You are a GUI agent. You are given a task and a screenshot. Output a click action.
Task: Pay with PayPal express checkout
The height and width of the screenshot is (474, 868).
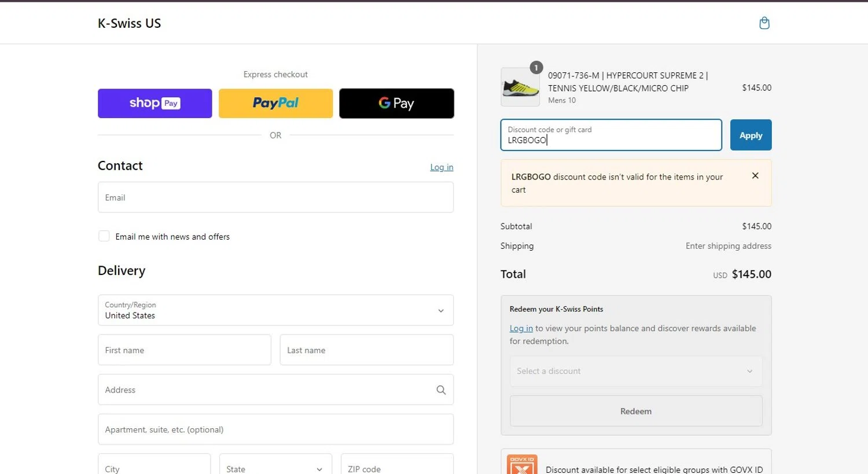pos(275,104)
